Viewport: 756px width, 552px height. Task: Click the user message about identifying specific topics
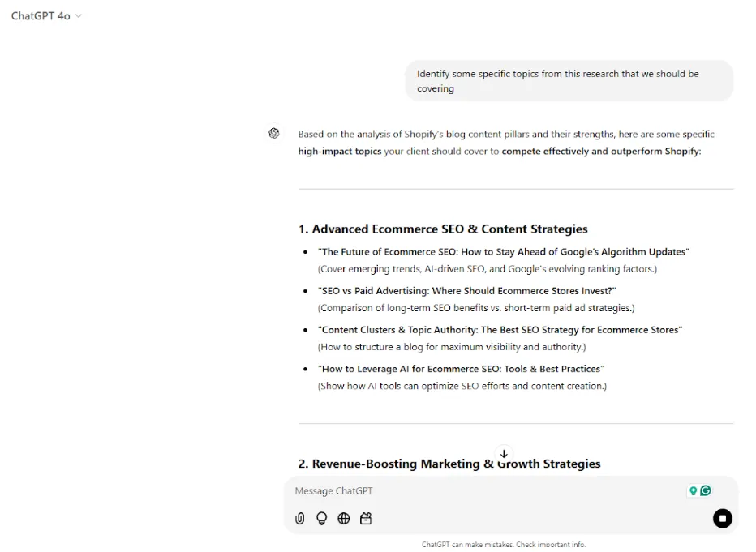tap(569, 81)
